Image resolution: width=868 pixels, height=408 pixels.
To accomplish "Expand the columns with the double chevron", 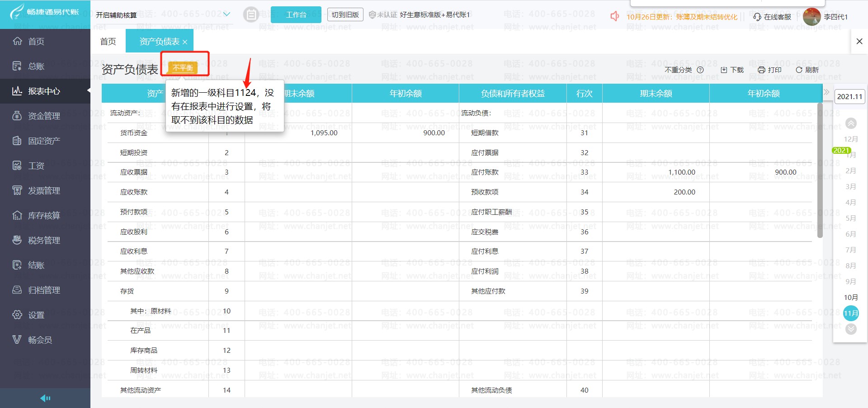I will click(x=827, y=92).
